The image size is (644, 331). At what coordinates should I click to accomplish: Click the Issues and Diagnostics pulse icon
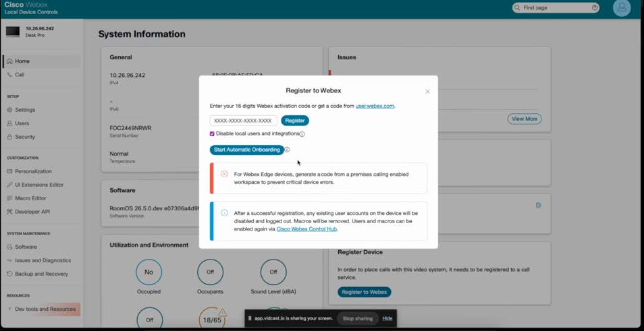point(10,260)
